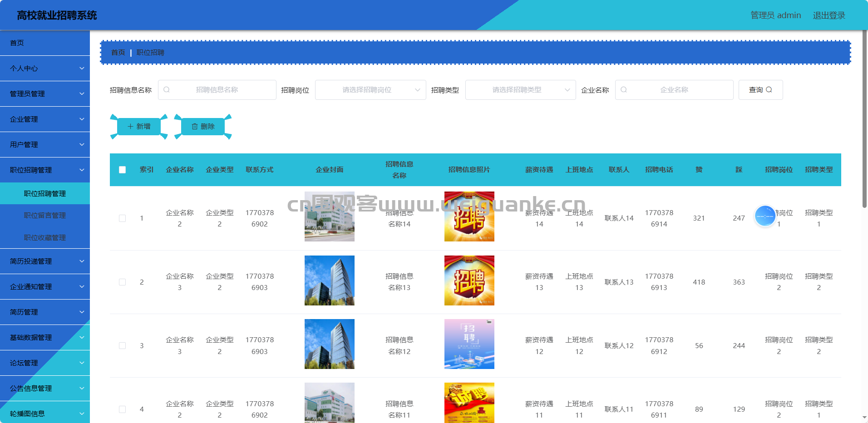Click the 新增 add button
Image resolution: width=868 pixels, height=423 pixels.
(139, 127)
